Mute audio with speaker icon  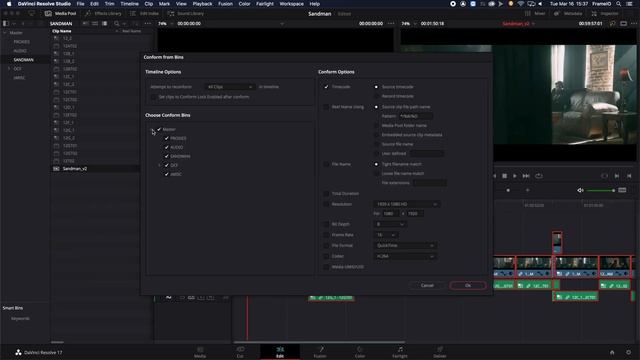[580, 190]
